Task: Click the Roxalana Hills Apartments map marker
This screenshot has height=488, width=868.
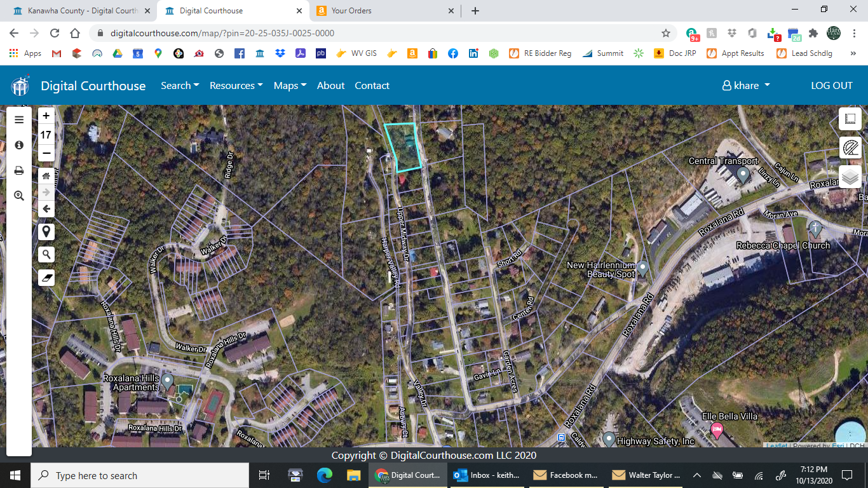Action: (168, 381)
